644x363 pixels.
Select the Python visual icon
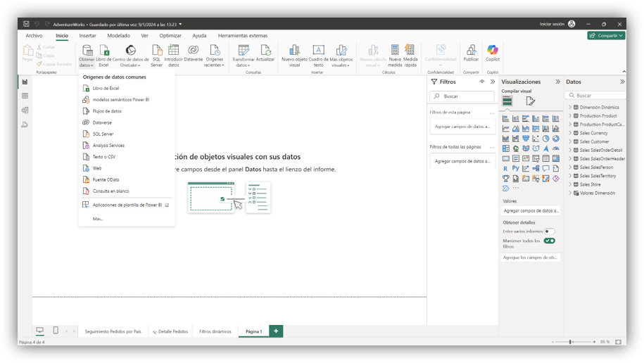click(x=515, y=168)
